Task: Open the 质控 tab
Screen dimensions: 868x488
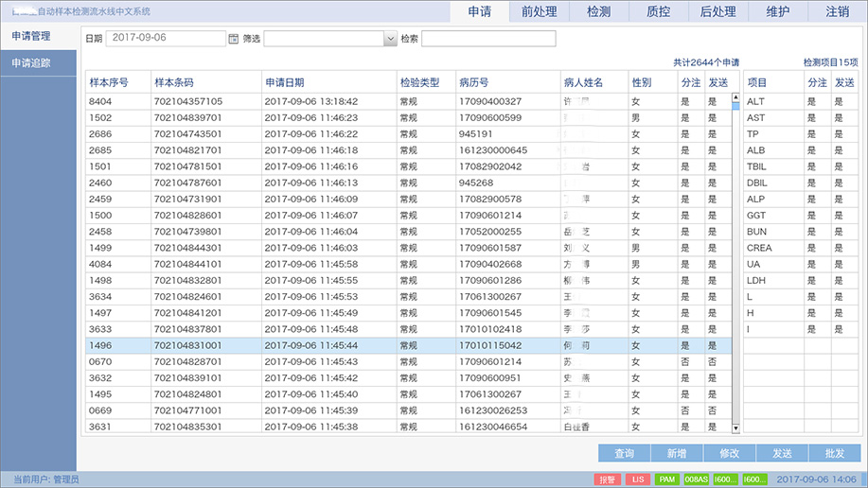Action: (x=658, y=11)
